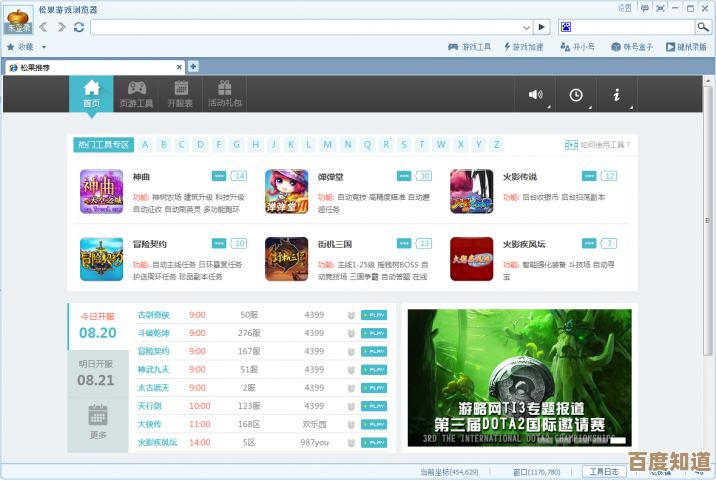The image size is (716, 480).
Task: Open the 天行剑 game link
Action: tap(149, 406)
